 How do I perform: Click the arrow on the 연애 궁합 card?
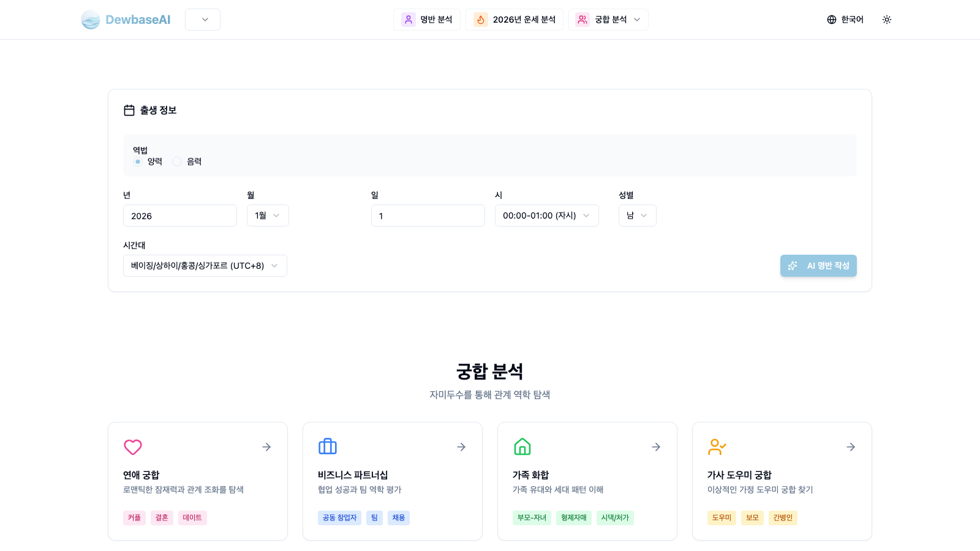(266, 447)
